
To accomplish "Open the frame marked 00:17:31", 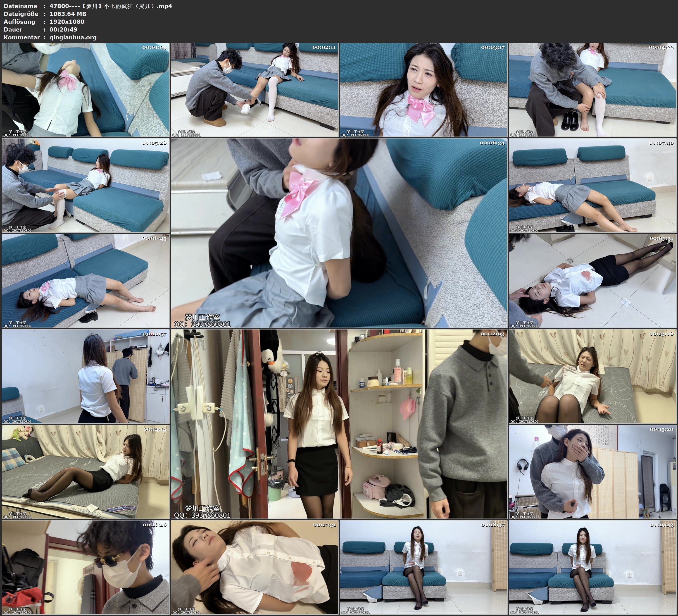I will point(254,567).
